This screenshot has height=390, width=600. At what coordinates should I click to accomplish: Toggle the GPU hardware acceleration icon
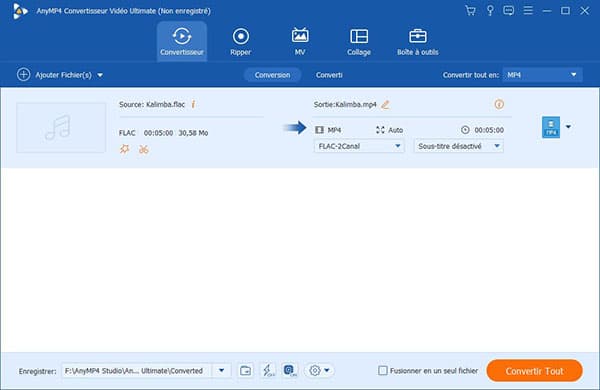[290, 370]
